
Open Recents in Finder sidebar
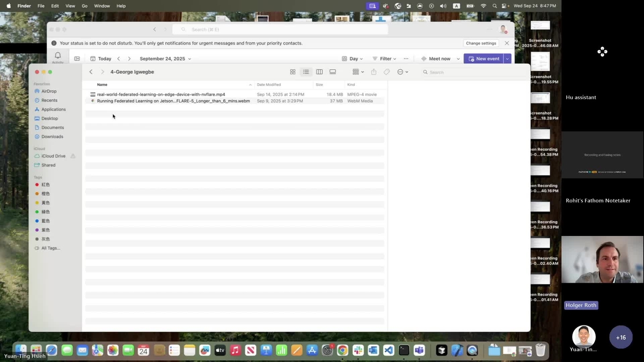[x=49, y=100]
